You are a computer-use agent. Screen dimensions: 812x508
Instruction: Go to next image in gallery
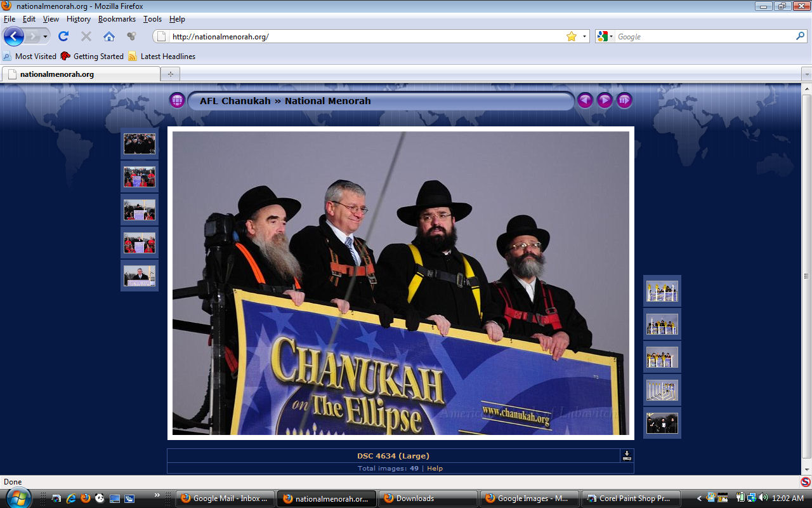point(605,100)
